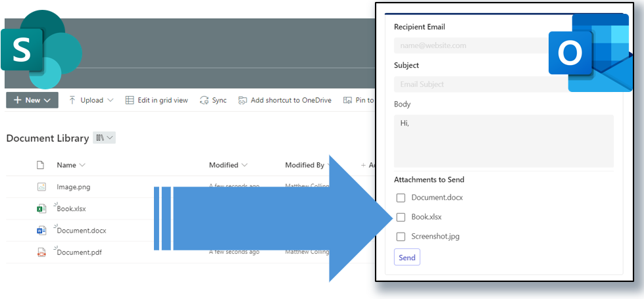The image size is (644, 299).
Task: Click the Excel icon for Book.xlsx
Action: click(41, 208)
